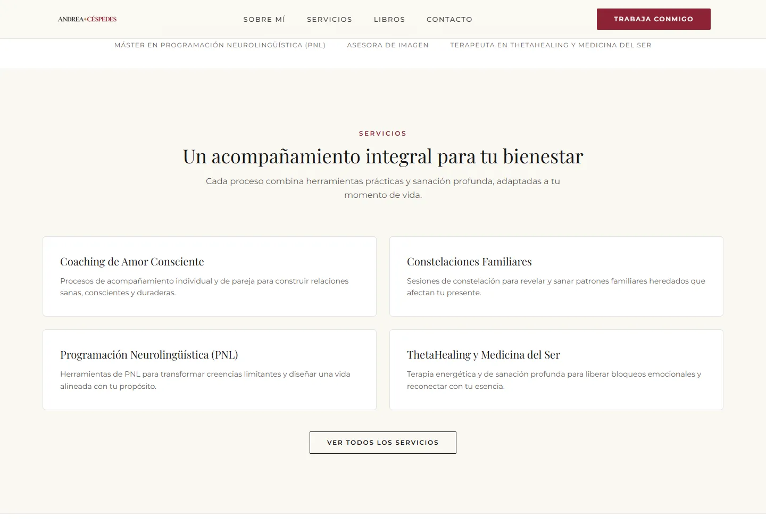Open the Sobre Mí menu item

264,19
